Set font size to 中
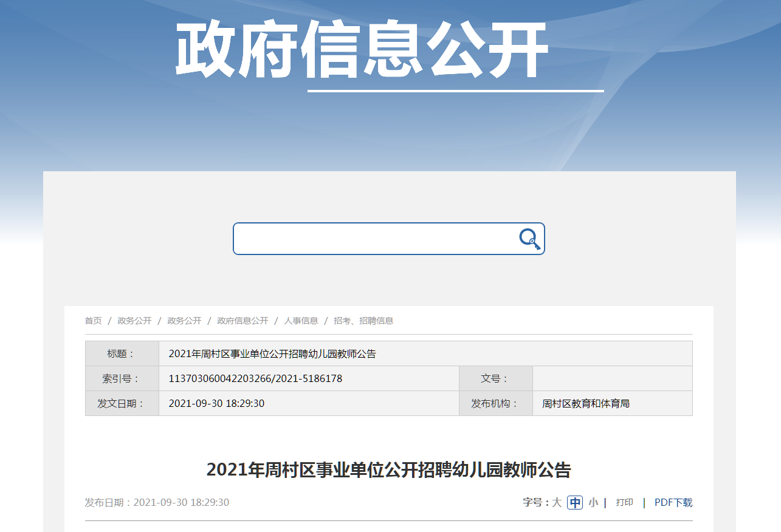The width and height of the screenshot is (781, 532). 575,503
